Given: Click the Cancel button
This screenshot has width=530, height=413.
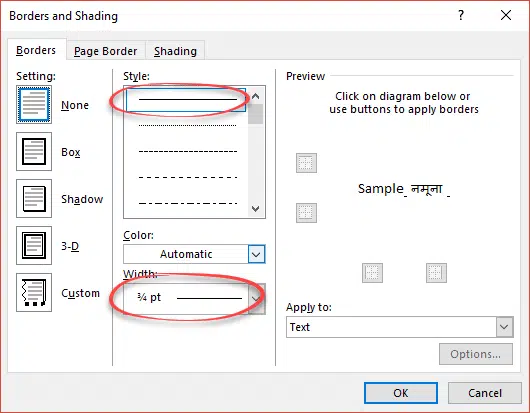Looking at the screenshot, I should point(485,393).
